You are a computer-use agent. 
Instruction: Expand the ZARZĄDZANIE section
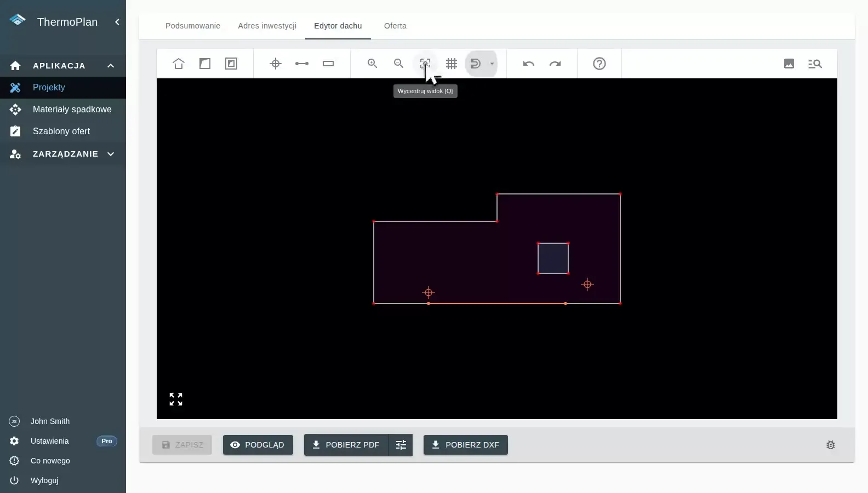tap(63, 154)
